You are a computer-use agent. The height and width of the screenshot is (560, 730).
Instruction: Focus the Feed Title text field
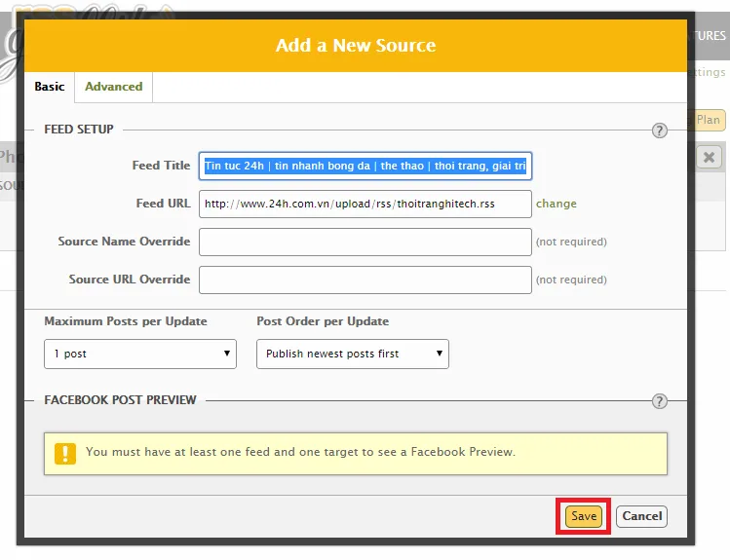(365, 167)
